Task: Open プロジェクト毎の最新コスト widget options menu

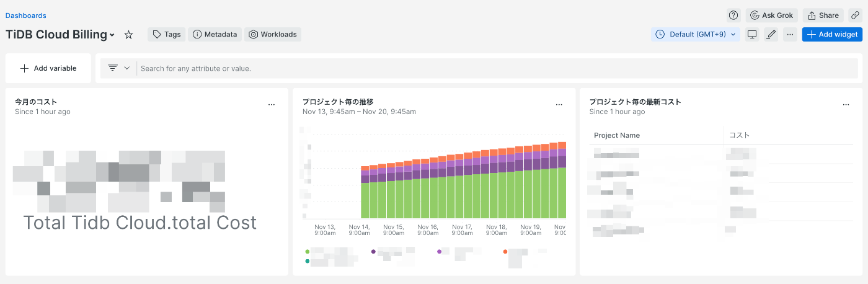Action: [846, 105]
